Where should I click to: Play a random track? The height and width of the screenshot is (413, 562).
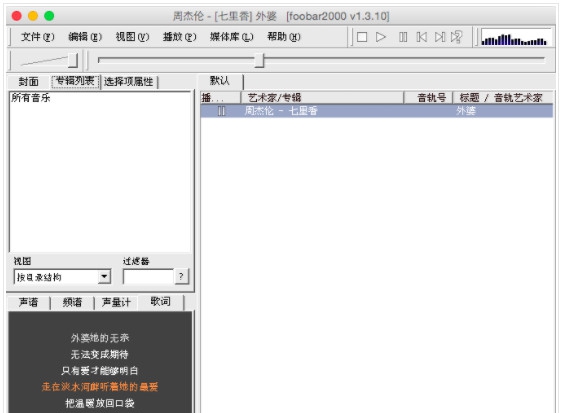(457, 37)
